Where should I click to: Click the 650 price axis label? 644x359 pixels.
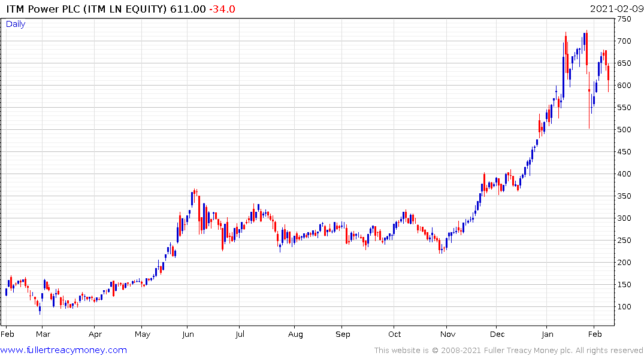624,63
